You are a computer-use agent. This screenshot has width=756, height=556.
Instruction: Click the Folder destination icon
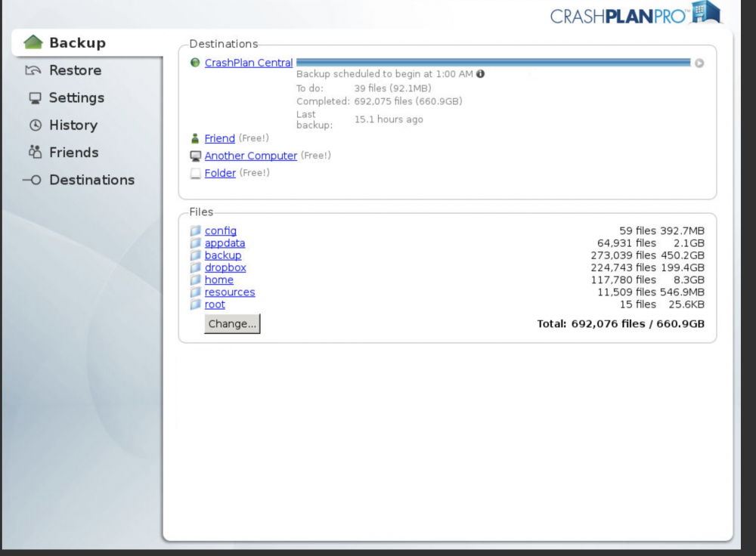pyautogui.click(x=195, y=174)
